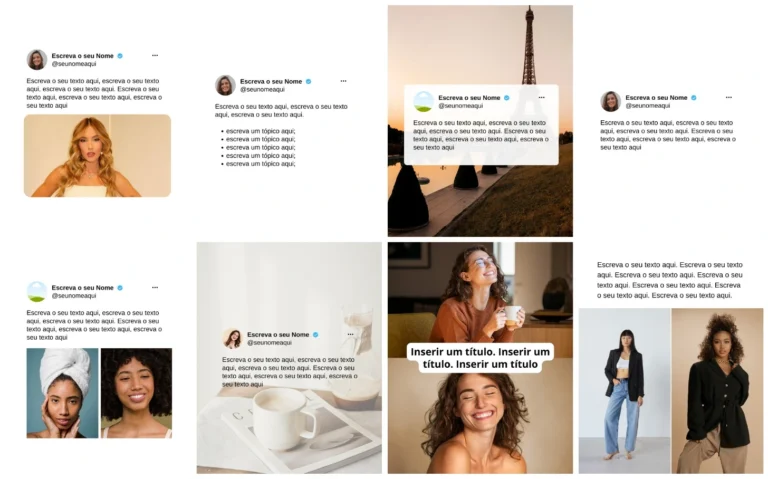768x479 pixels.
Task: Click the profile avatar on the coffee cup post
Action: [x=233, y=338]
